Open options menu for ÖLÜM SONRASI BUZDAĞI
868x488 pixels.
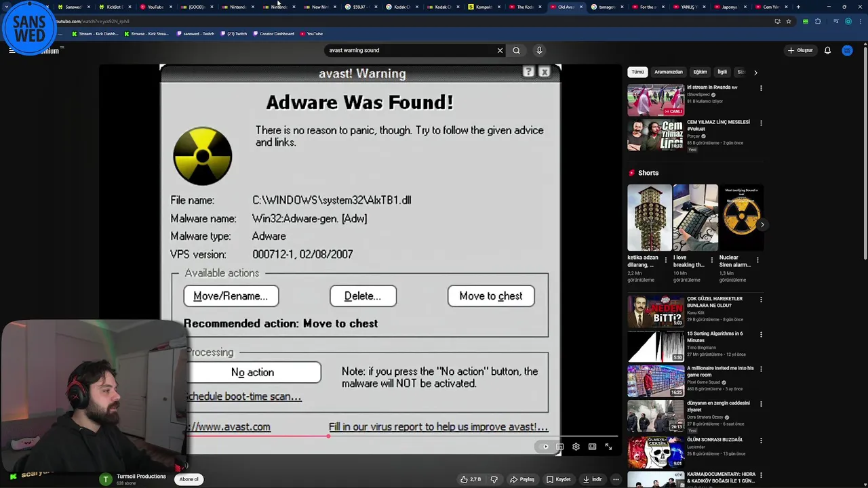tap(761, 440)
